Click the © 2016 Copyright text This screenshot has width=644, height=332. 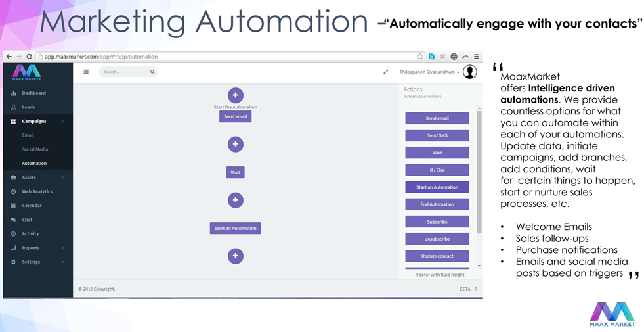[x=97, y=289]
